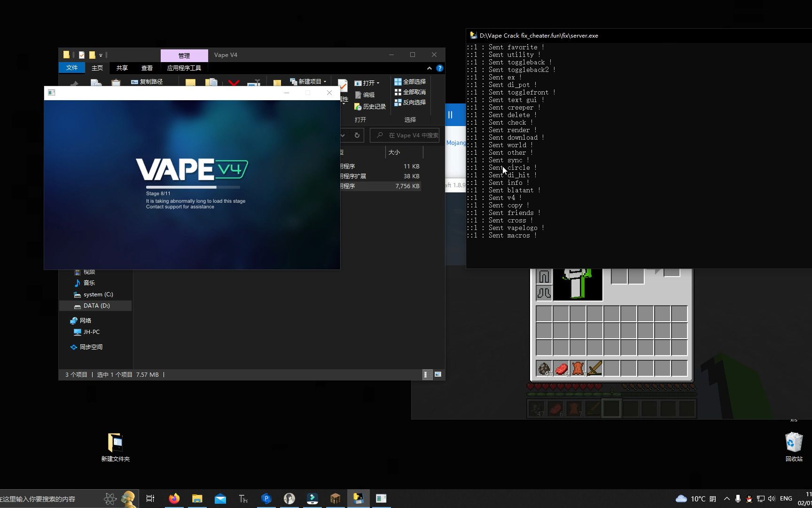Click the Vape V4 loading progress bar
The width and height of the screenshot is (812, 508).
(x=193, y=187)
